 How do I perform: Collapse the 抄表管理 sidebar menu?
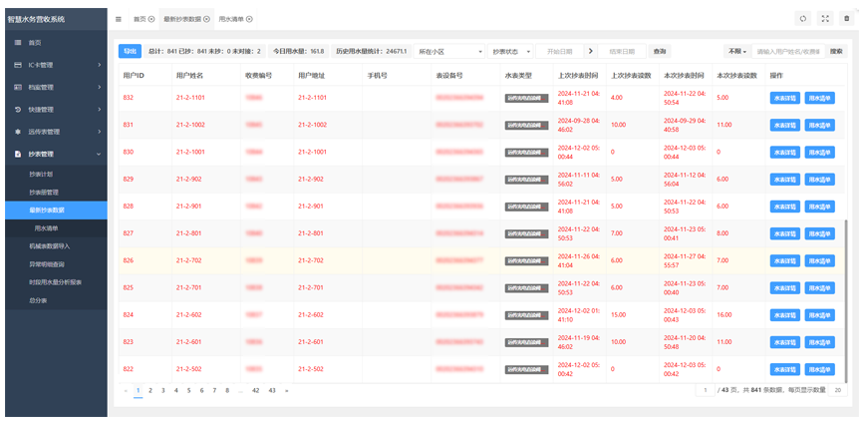pos(55,154)
